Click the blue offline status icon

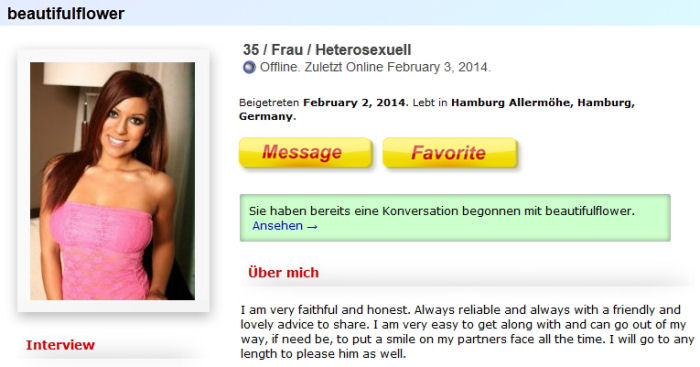click(x=249, y=67)
